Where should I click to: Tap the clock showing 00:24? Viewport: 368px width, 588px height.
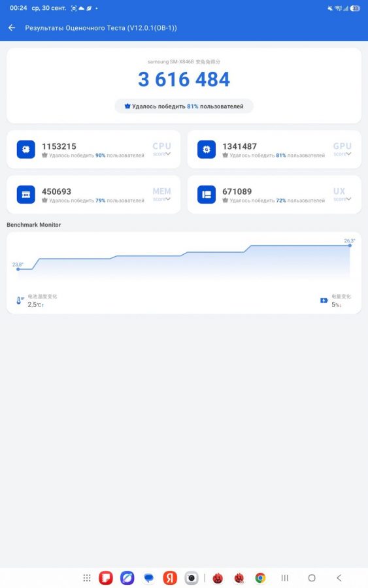pyautogui.click(x=18, y=8)
